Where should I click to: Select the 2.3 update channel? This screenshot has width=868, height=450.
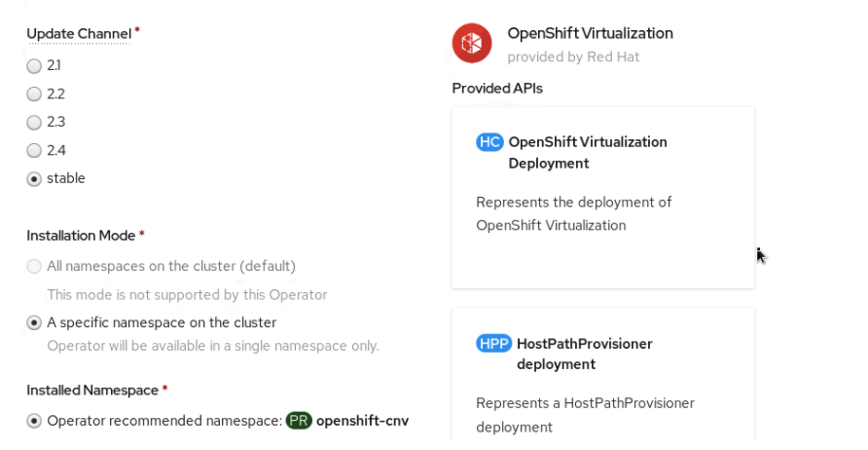[34, 122]
